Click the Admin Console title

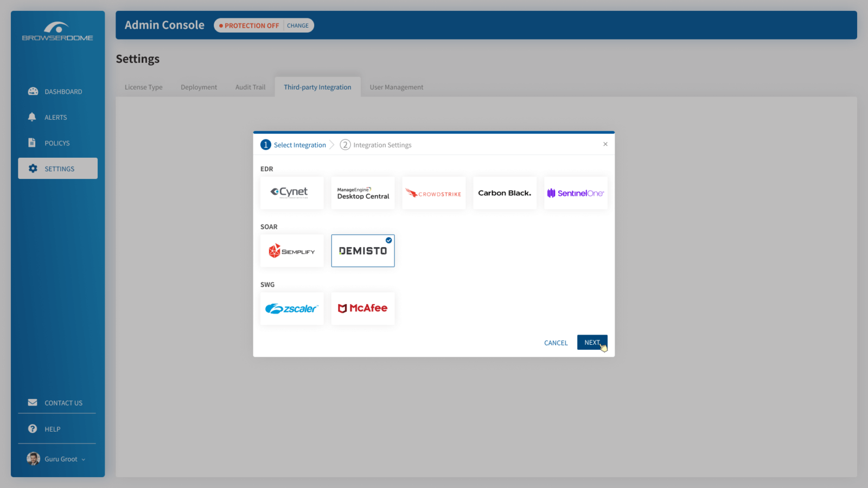click(164, 25)
